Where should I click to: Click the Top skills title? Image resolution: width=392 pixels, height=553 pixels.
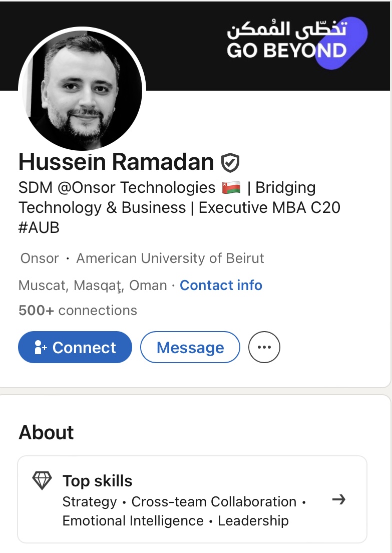pyautogui.click(x=98, y=481)
